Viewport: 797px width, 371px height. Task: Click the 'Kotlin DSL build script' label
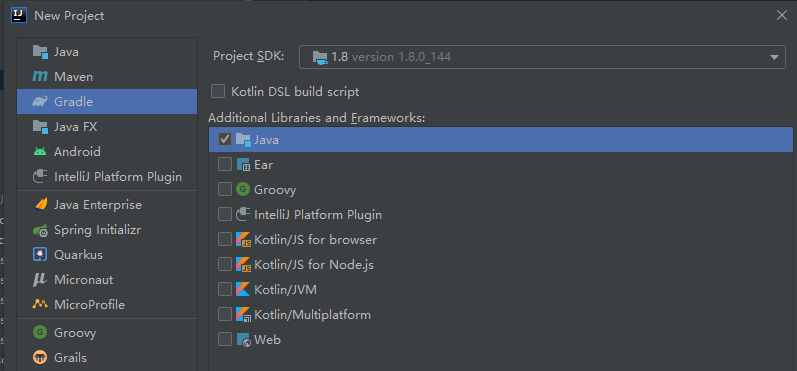(x=295, y=92)
